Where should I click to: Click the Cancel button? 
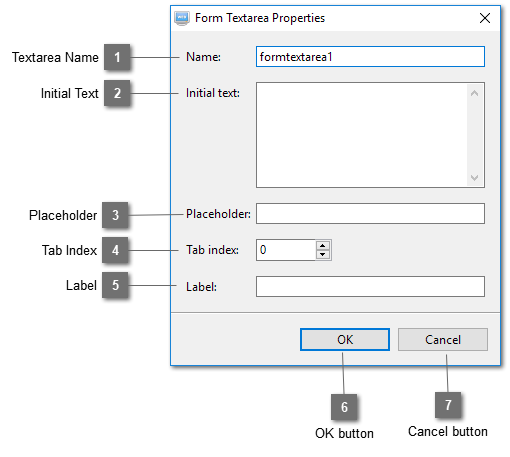pos(443,340)
